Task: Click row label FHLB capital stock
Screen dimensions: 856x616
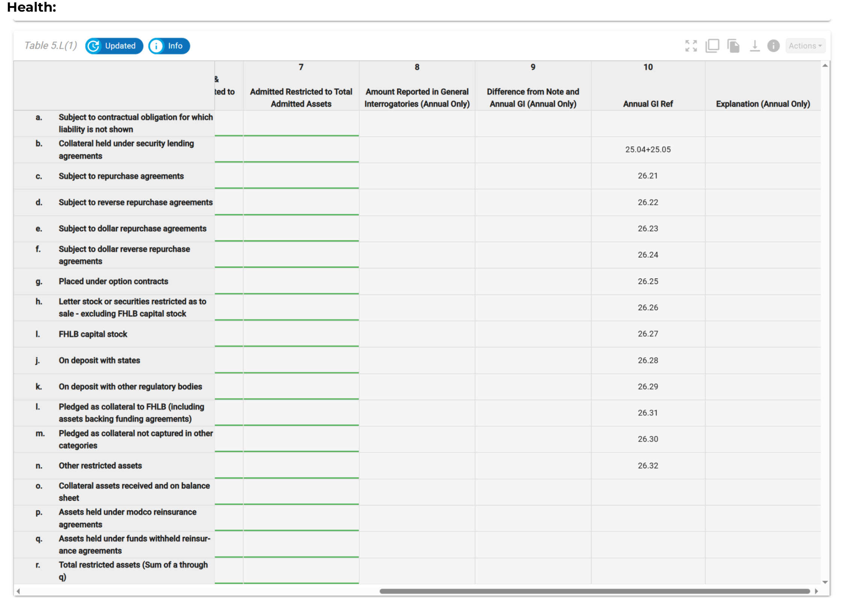Action: point(93,334)
